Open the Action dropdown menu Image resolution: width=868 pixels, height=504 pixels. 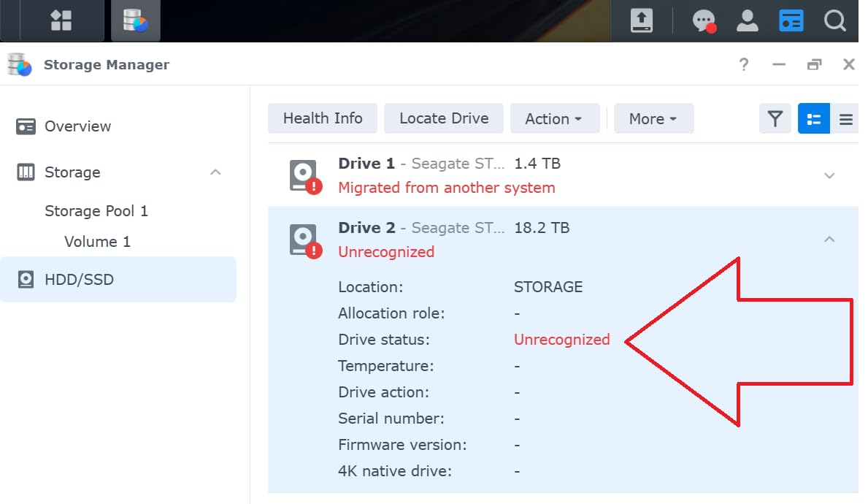555,118
